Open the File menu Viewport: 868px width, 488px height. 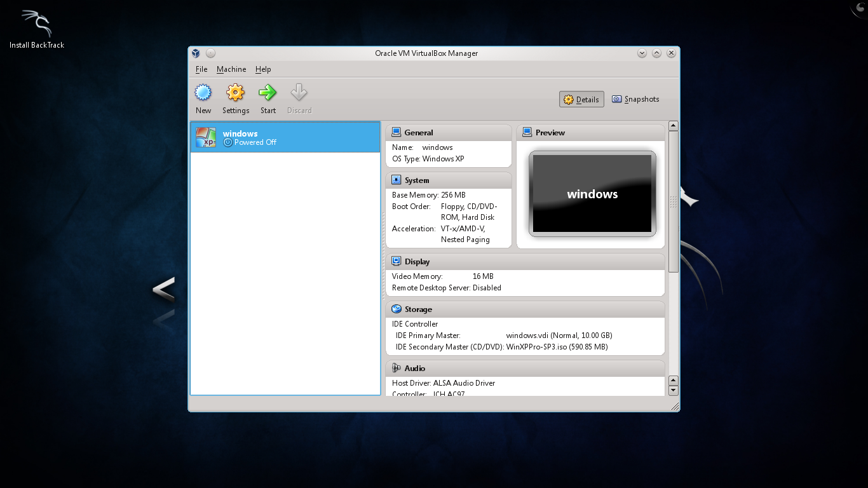[201, 69]
